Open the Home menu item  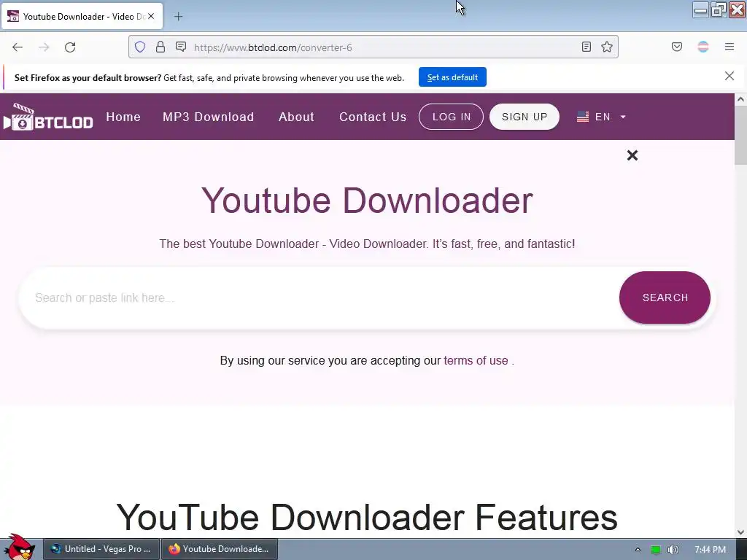123,117
